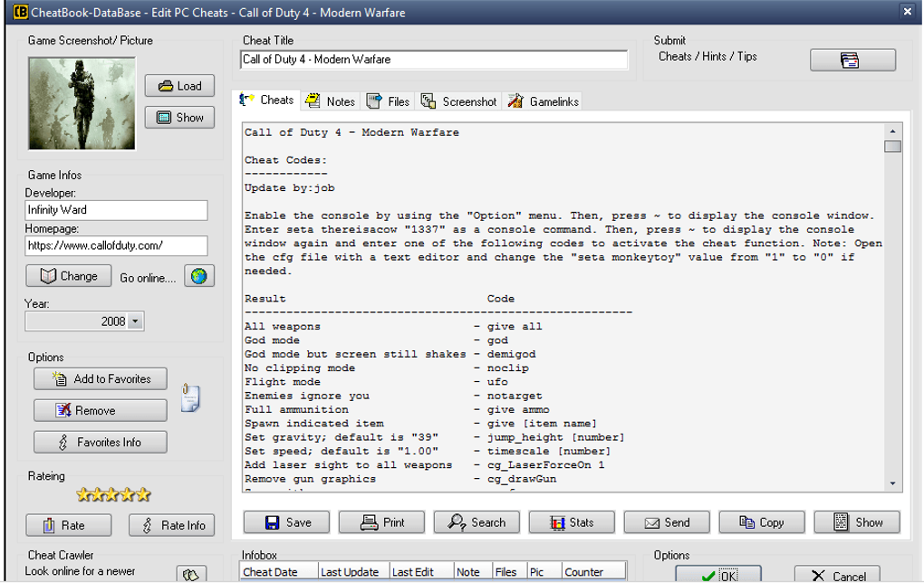Viewport: 924px width, 583px height.
Task: Click the 'noclip' code text
Action: (x=507, y=368)
